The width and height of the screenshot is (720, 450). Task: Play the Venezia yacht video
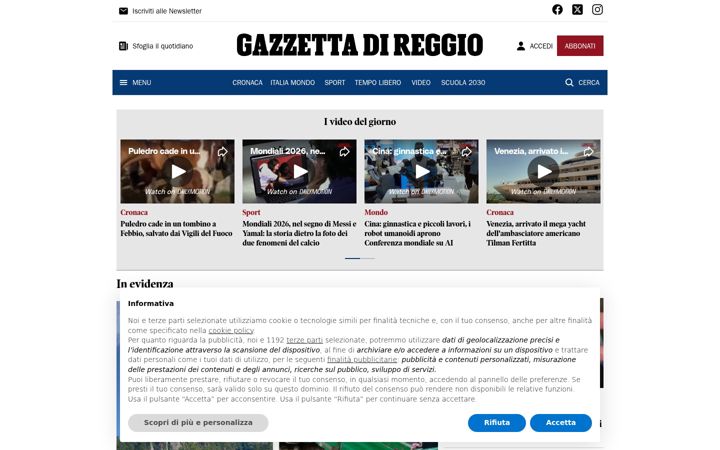click(544, 171)
